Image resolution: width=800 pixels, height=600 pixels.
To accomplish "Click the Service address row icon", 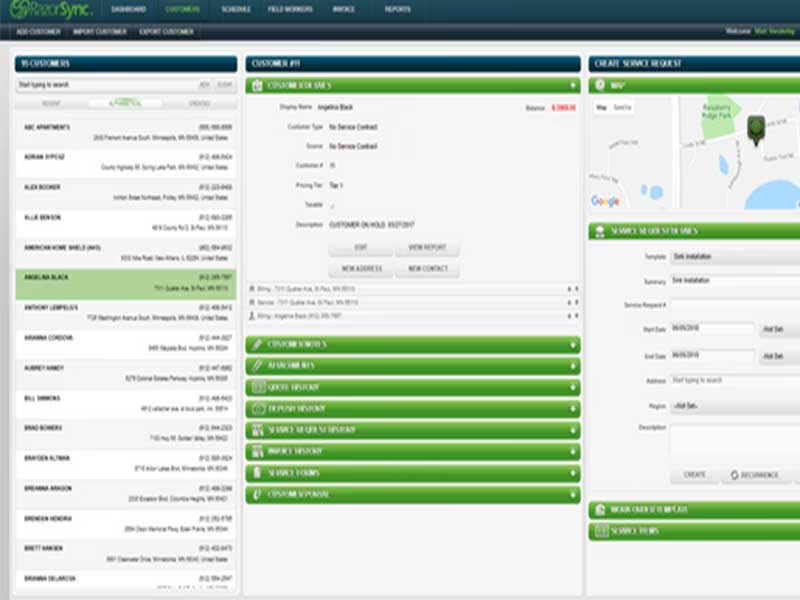I will [x=252, y=303].
